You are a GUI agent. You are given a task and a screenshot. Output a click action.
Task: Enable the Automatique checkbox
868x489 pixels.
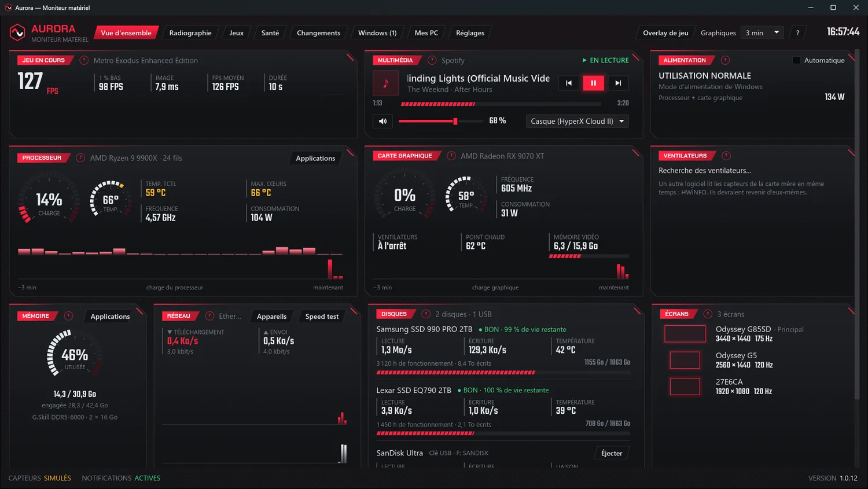796,60
